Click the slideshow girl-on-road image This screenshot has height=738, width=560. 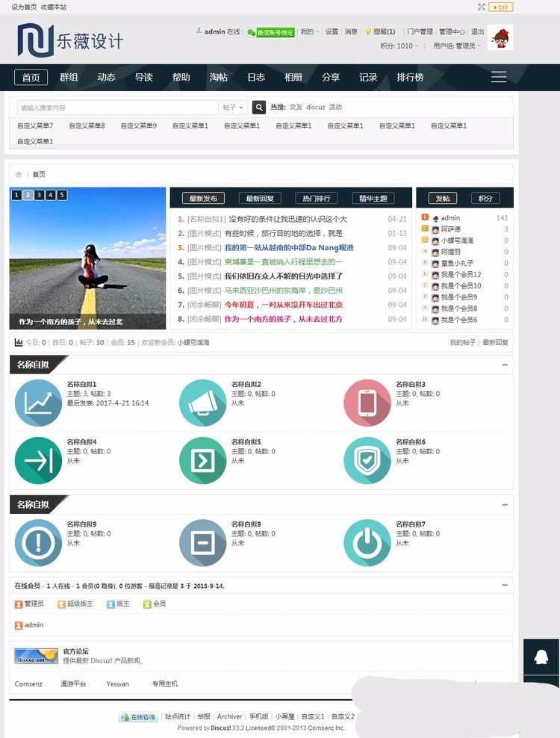[x=87, y=258]
